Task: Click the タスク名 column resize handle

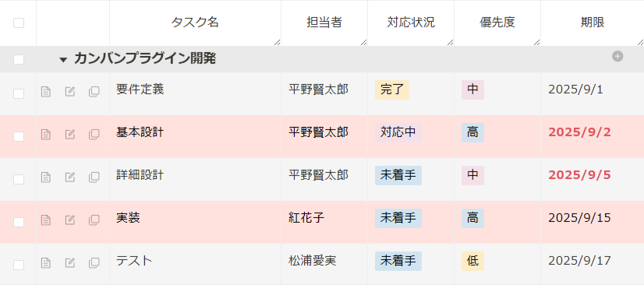Action: point(278,42)
